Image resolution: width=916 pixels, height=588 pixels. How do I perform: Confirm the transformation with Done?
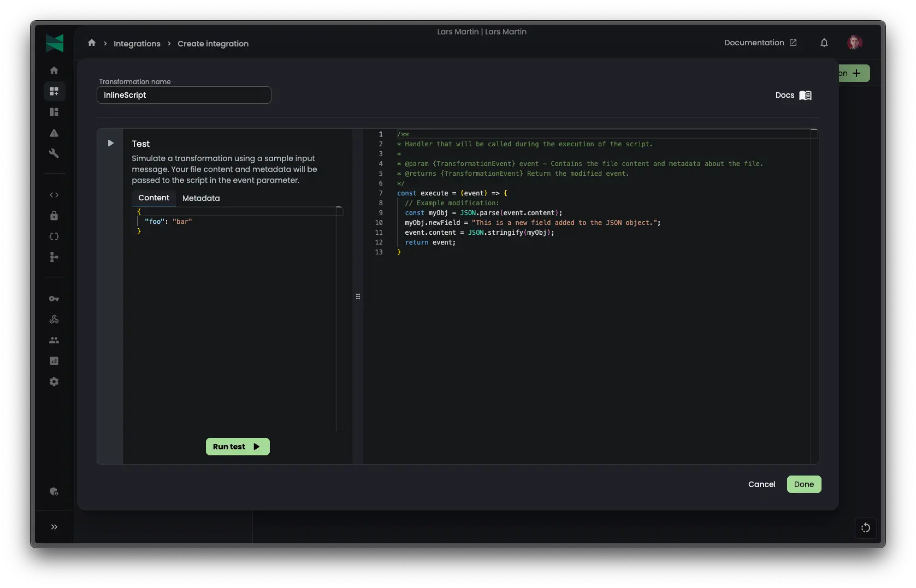(x=803, y=484)
